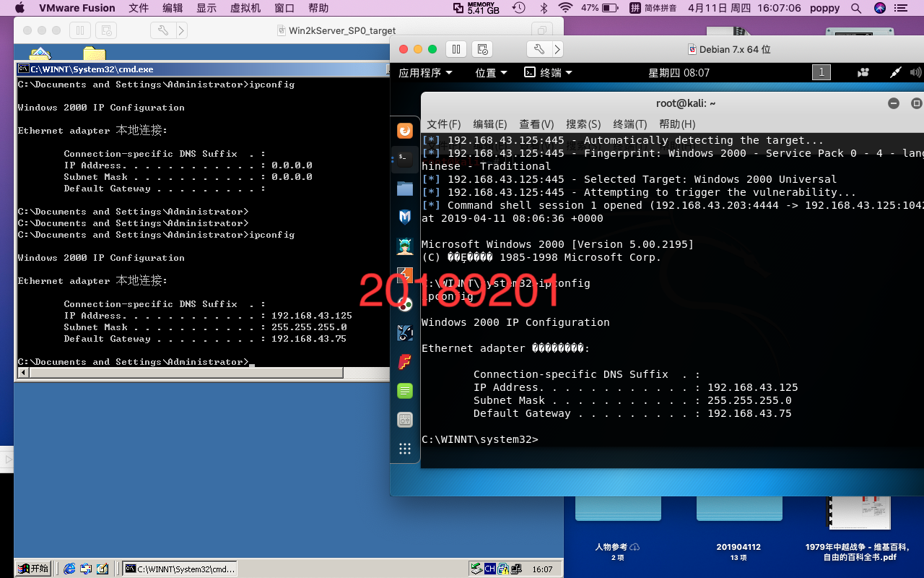Launch Internet Explorer from the Quick Launch bar
This screenshot has height=578, width=924.
click(70, 569)
